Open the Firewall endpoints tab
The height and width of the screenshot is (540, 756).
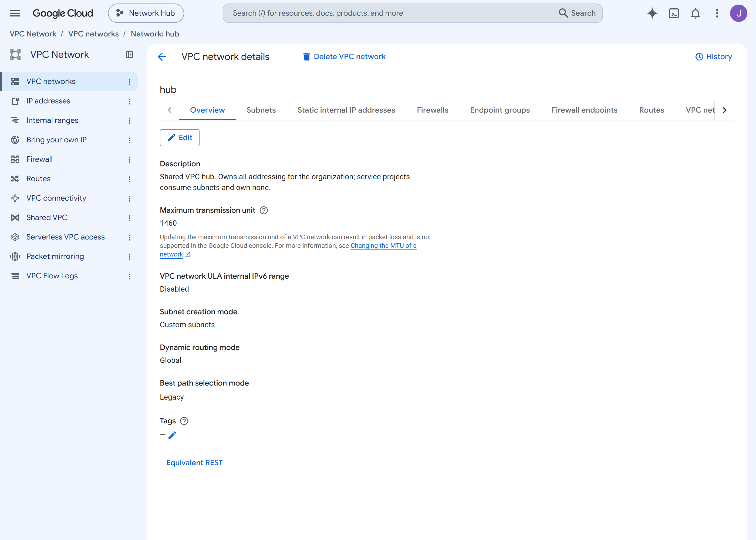pos(584,110)
